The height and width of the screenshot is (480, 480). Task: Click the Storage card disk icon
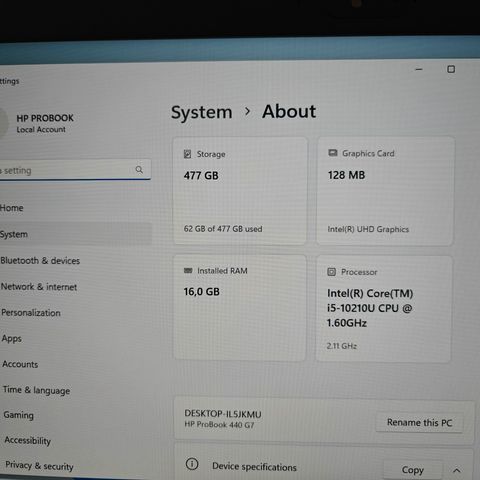pos(187,154)
